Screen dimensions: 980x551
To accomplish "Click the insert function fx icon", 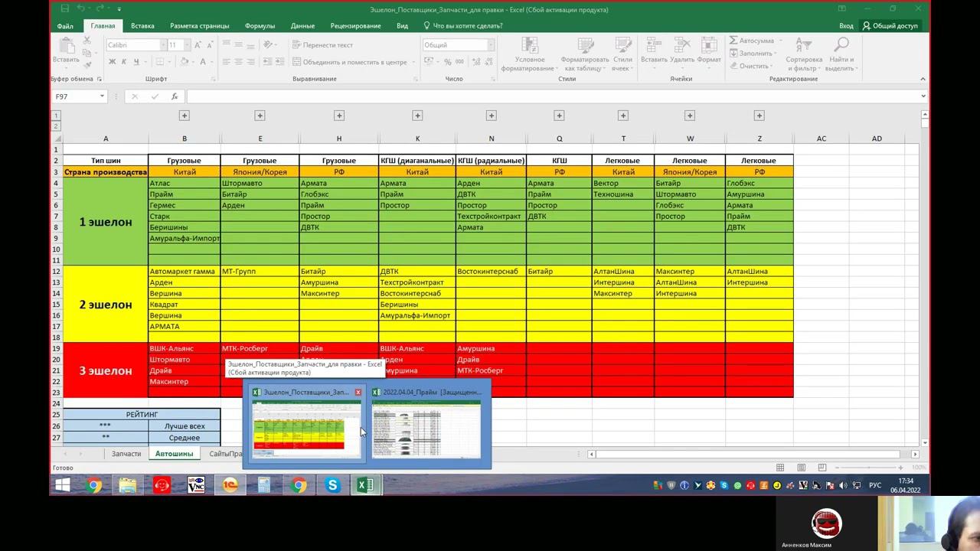I will click(175, 96).
